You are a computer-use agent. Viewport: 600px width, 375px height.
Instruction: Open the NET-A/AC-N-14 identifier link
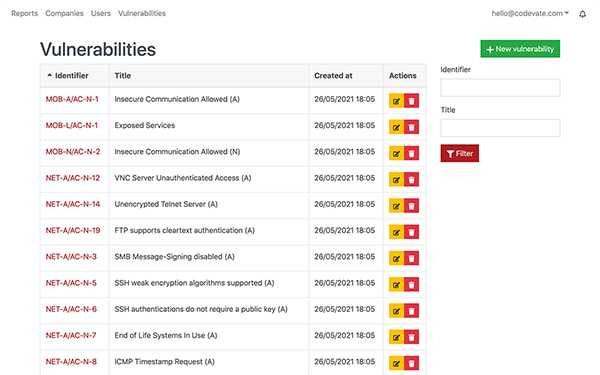click(x=73, y=204)
